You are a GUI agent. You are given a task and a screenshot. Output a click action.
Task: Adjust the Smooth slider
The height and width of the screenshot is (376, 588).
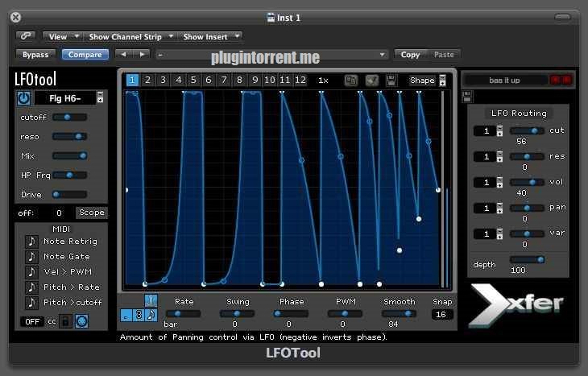click(x=399, y=314)
